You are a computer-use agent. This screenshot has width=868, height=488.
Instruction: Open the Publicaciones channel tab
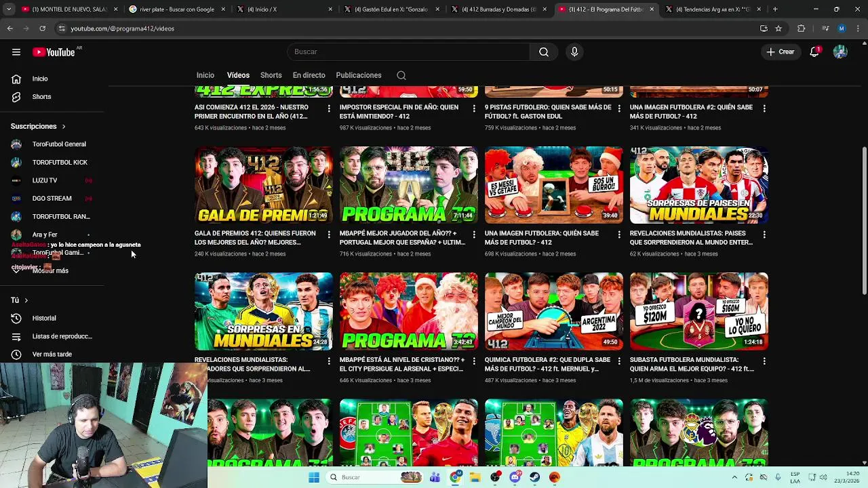pos(359,75)
